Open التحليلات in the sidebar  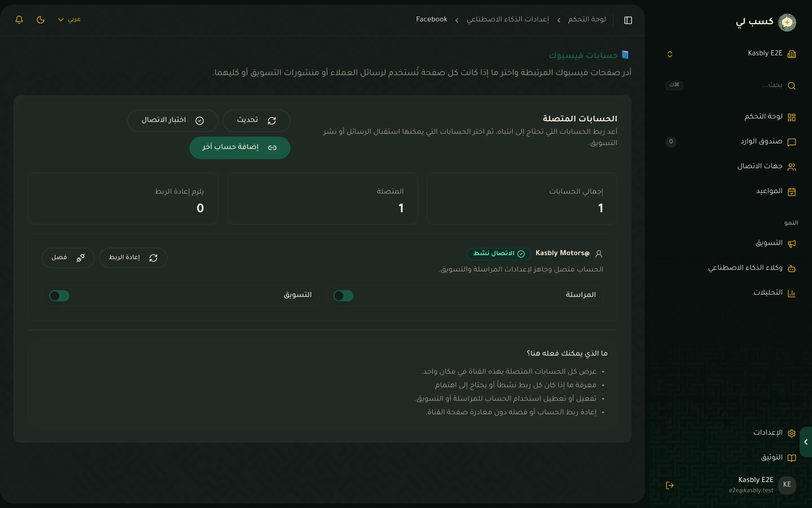click(x=731, y=293)
